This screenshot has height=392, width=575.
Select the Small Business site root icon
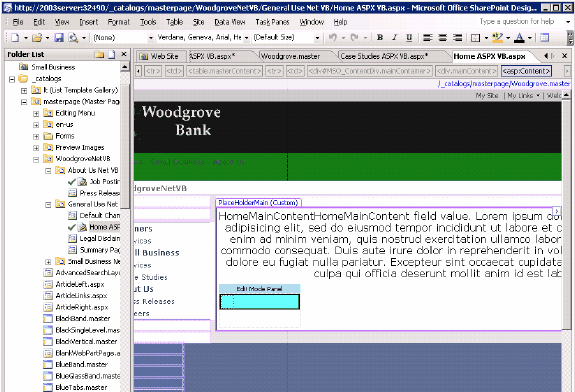coord(23,67)
